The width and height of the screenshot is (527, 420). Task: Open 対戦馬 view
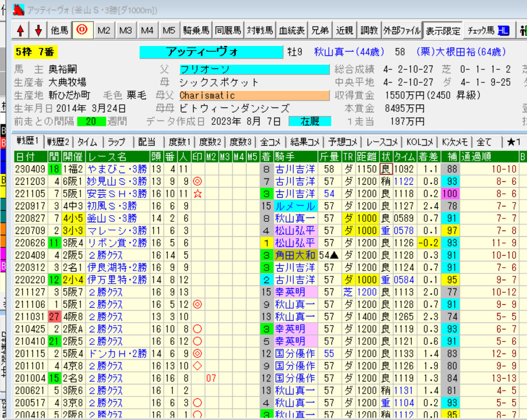(x=260, y=30)
